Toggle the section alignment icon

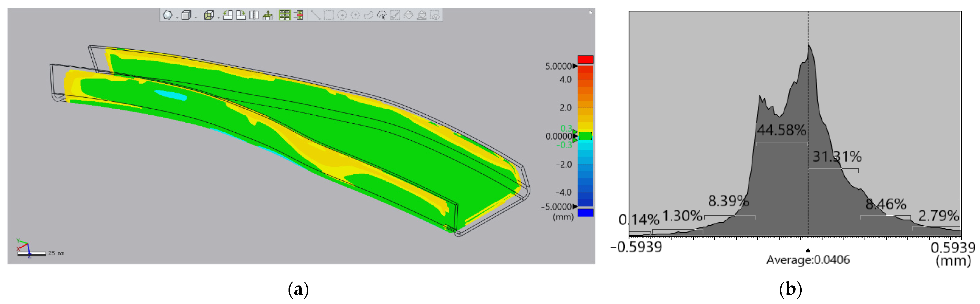(x=299, y=15)
